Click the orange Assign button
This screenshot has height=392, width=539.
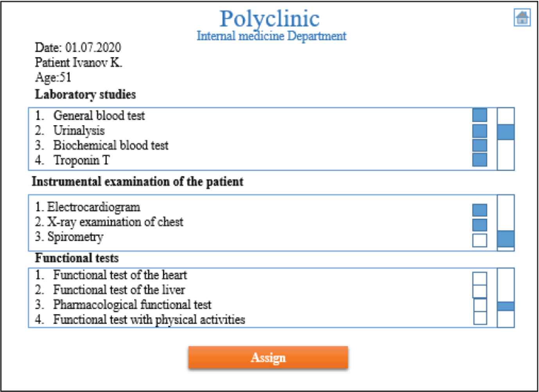[x=268, y=358]
